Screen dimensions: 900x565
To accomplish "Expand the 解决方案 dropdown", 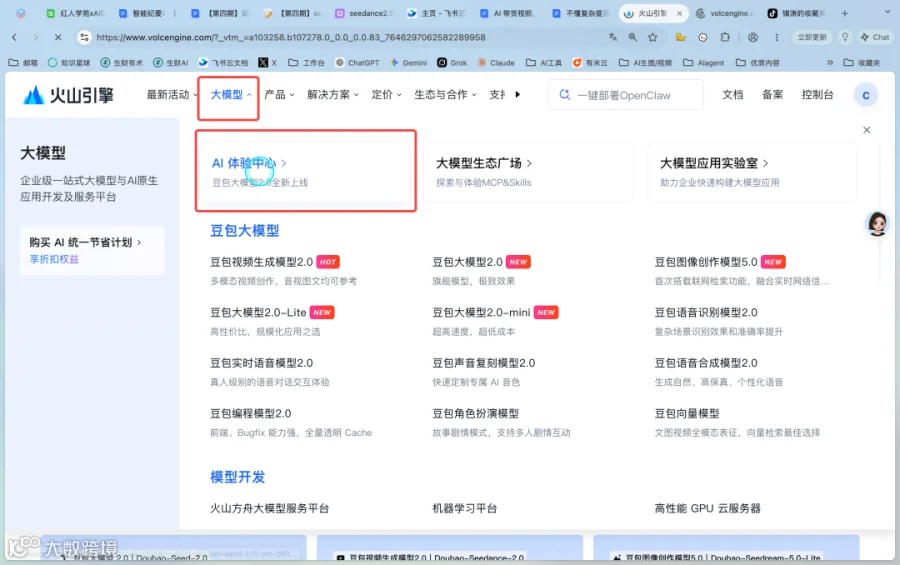I will (x=333, y=95).
